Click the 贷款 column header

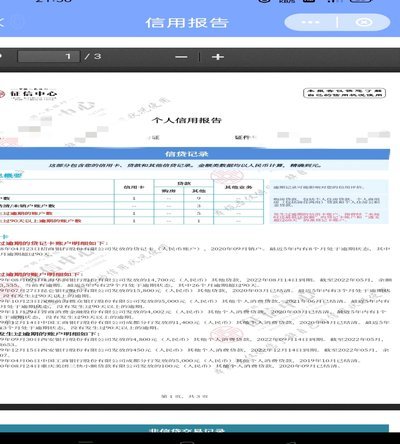[184, 183]
